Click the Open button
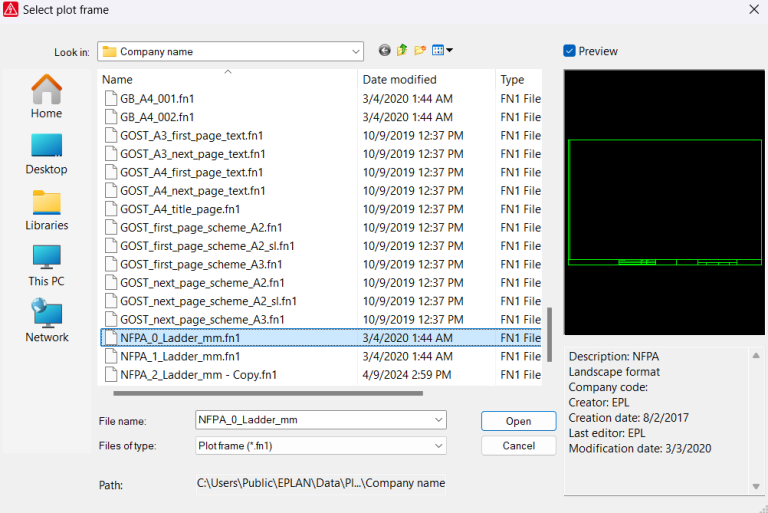 coord(518,421)
